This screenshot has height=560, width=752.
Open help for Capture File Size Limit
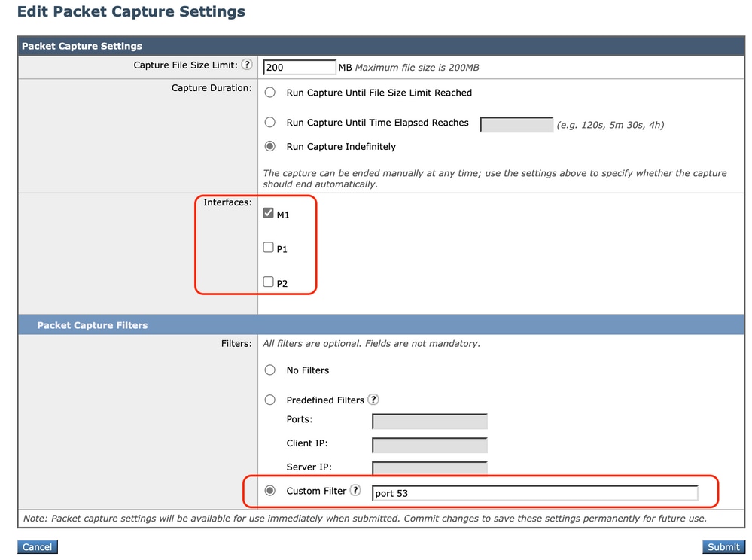(x=246, y=65)
